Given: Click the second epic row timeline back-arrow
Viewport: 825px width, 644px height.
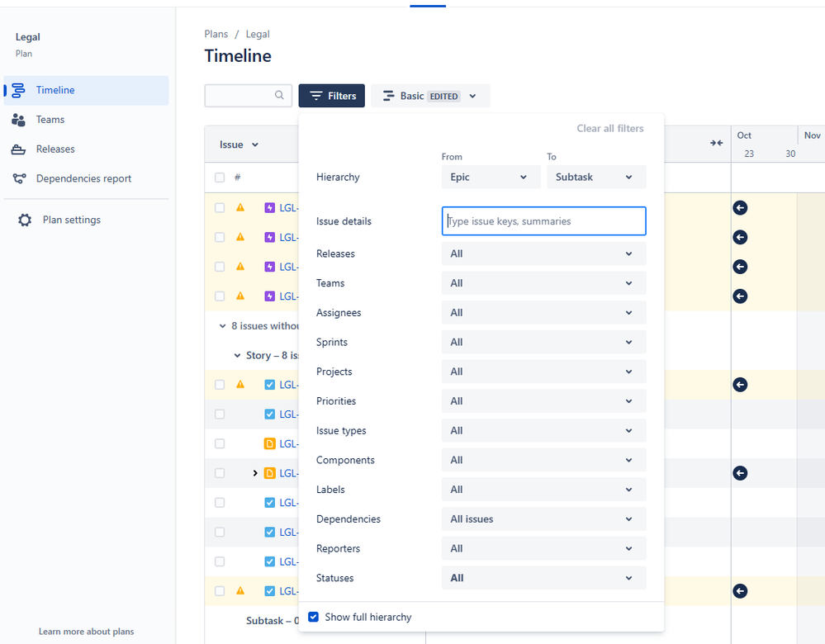Looking at the screenshot, I should click(x=740, y=237).
